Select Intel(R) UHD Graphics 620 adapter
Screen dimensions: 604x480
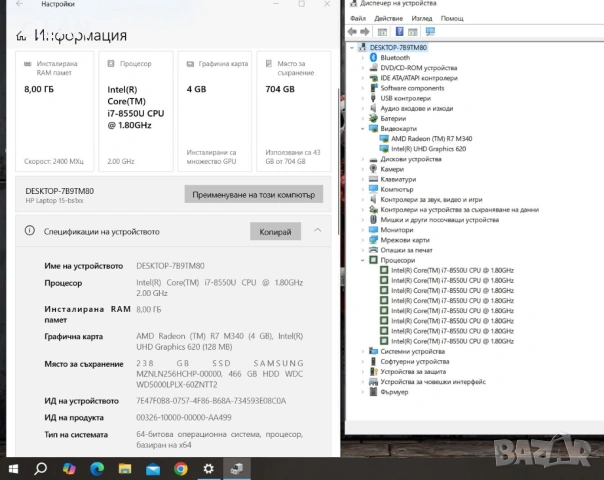pyautogui.click(x=428, y=149)
